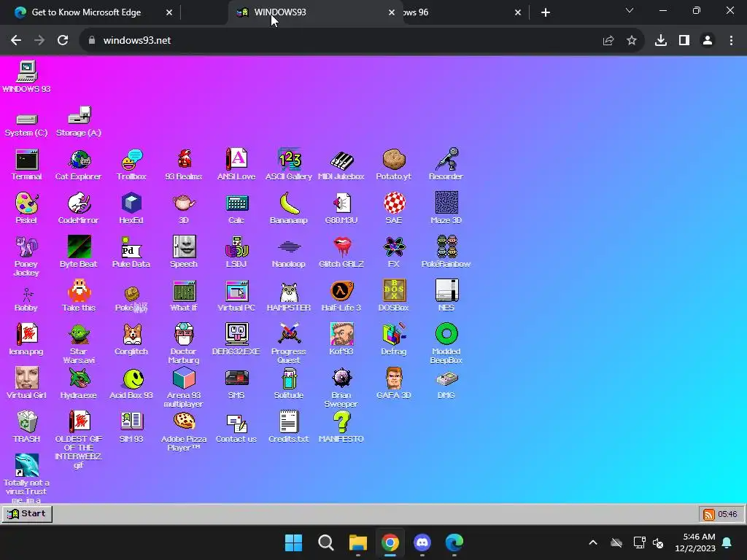This screenshot has width=747, height=560.
Task: Launch HAMPSTER icon
Action: [289, 296]
